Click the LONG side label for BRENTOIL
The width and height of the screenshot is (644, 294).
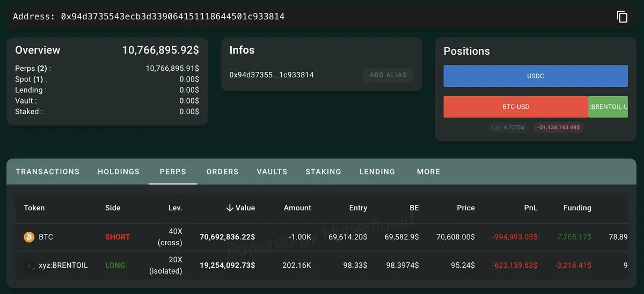115,265
